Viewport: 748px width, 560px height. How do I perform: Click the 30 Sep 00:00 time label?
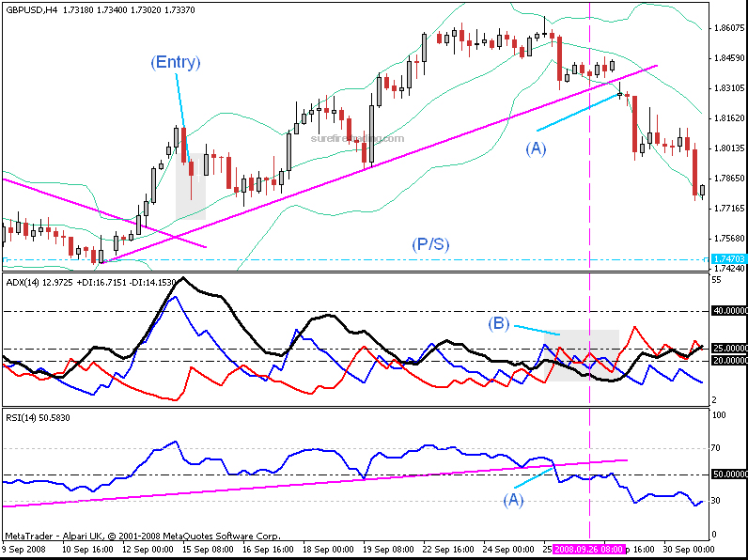click(689, 549)
